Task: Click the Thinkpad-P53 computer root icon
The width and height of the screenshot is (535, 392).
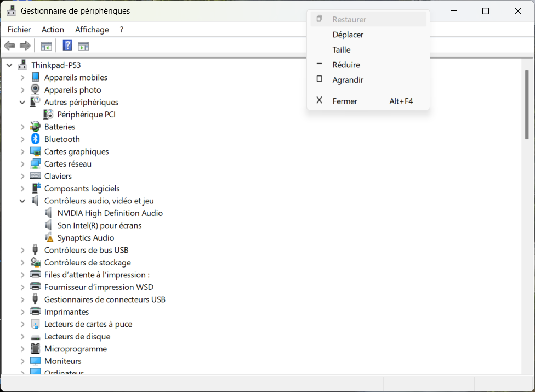Action: [22, 65]
